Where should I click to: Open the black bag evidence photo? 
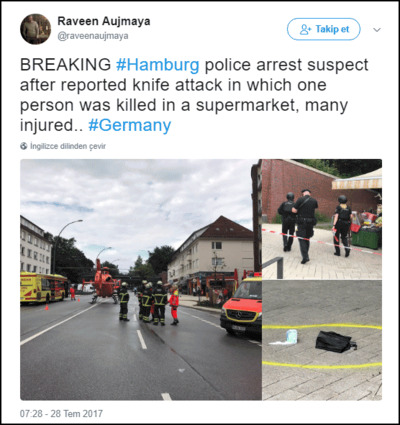[322, 340]
